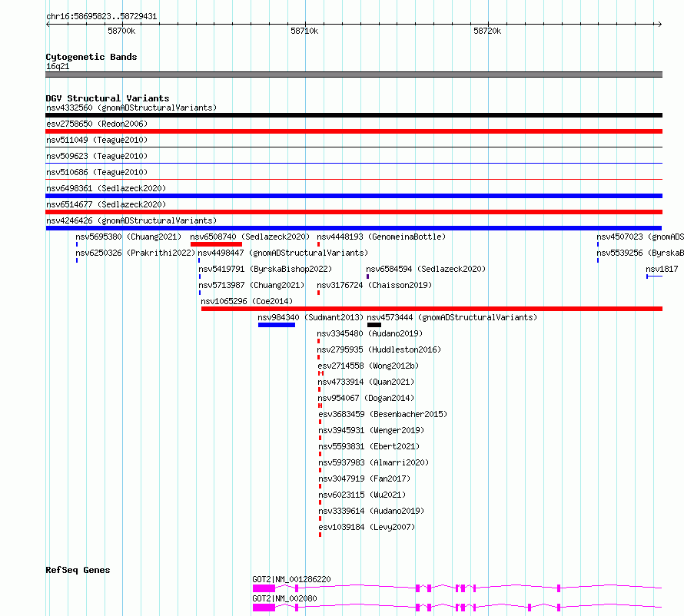Click the wide magenta exon block of GOT2|NM_001286220
This screenshot has height=616, width=684.
point(264,588)
